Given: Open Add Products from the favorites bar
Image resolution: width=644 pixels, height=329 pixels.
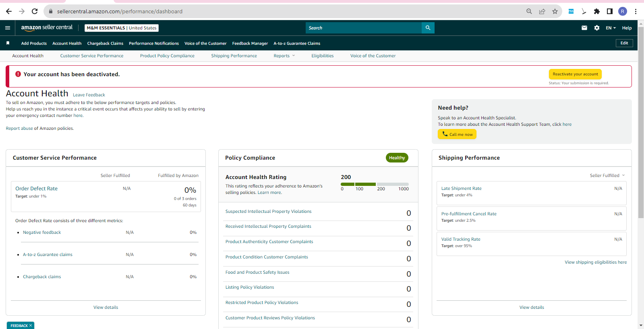Looking at the screenshot, I should click(34, 44).
